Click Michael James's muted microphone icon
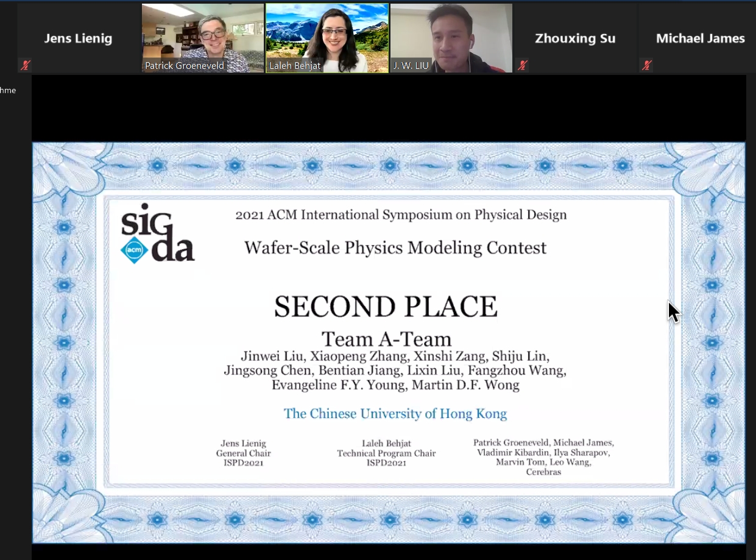This screenshot has height=560, width=756. (x=646, y=65)
